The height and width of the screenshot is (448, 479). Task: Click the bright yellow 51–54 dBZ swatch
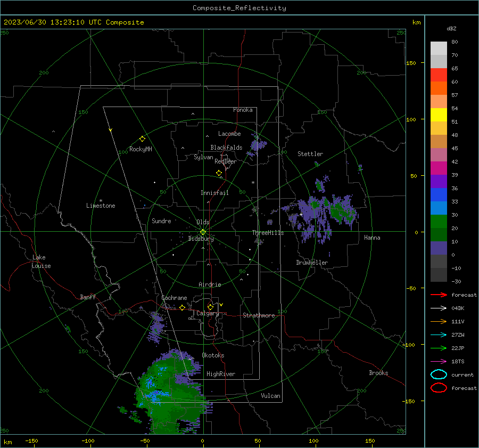pyautogui.click(x=439, y=115)
